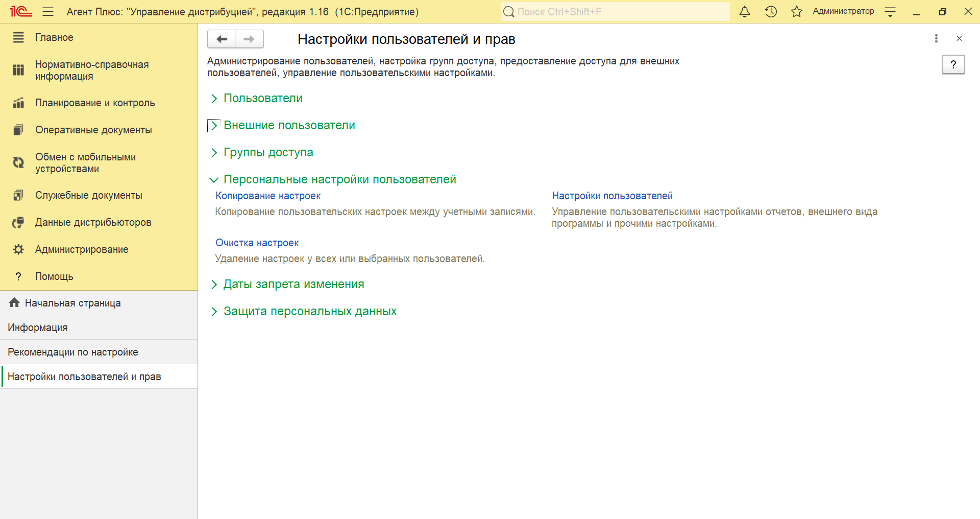This screenshot has width=980, height=519.
Task: Open the Копирование настроек link
Action: pyautogui.click(x=268, y=196)
